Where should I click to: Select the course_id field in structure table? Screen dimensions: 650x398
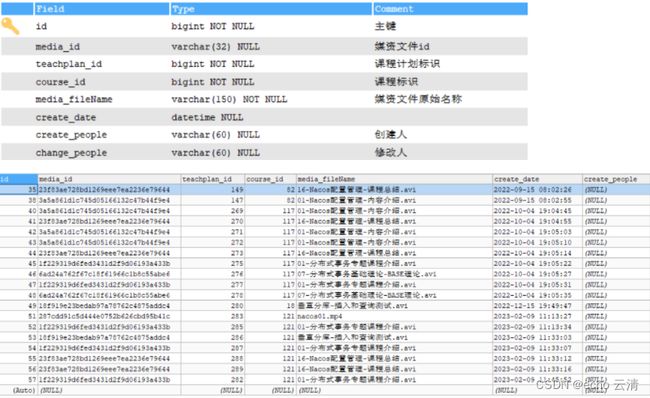pyautogui.click(x=61, y=82)
